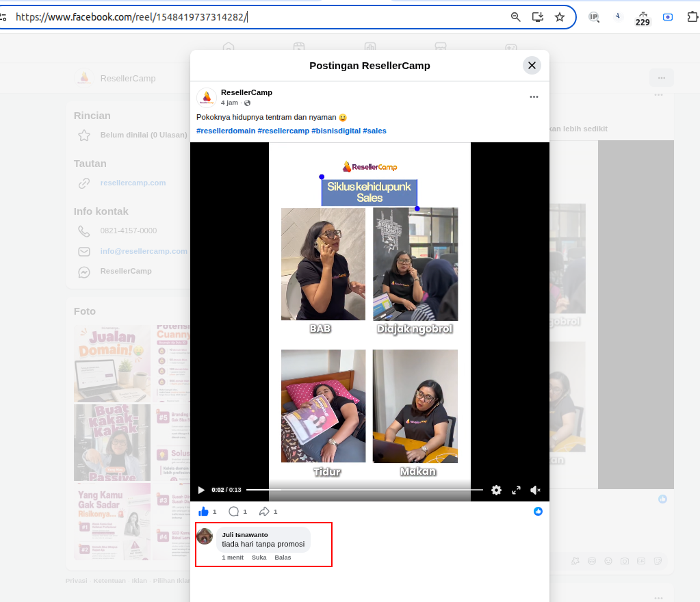Viewport: 700px width, 602px height.
Task: Click the info@resellercamp.com email link
Action: pos(144,251)
